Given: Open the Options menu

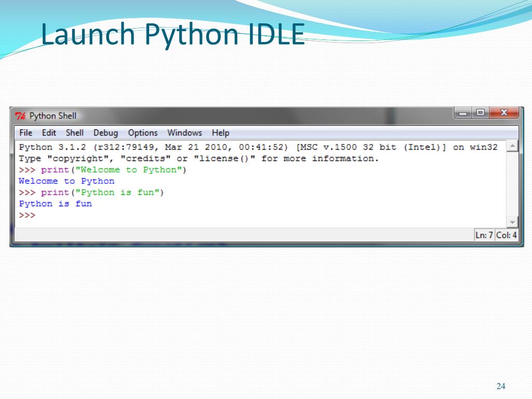Looking at the screenshot, I should point(143,133).
